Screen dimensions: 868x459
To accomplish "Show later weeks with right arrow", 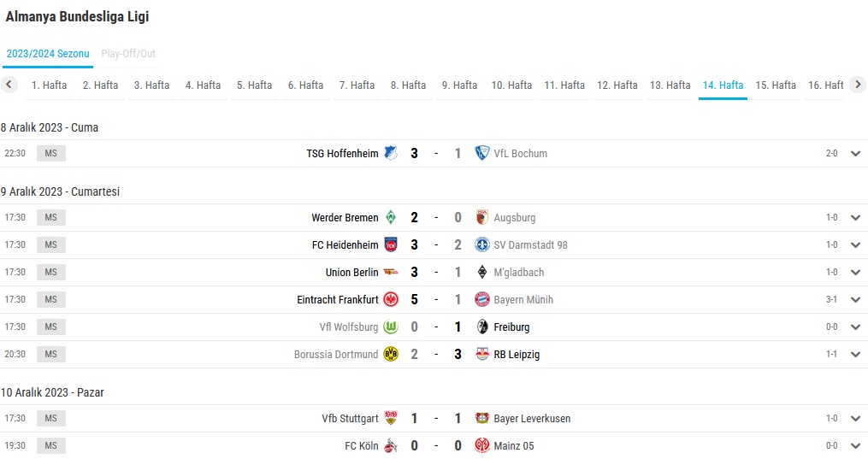I will 858,85.
